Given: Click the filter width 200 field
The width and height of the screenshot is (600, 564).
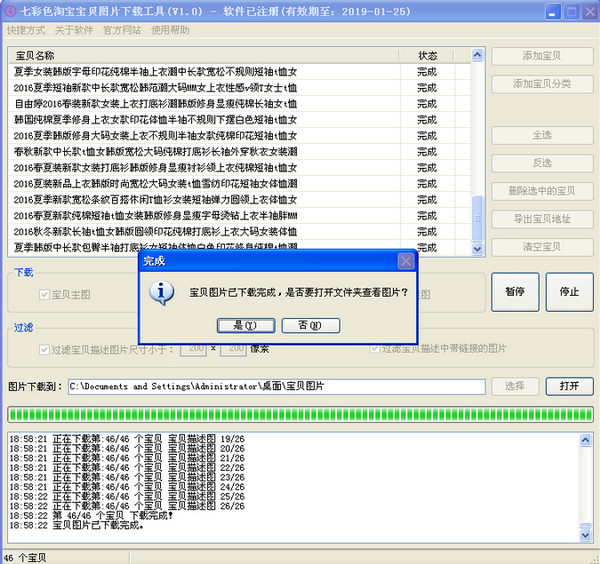Looking at the screenshot, I should tap(193, 349).
